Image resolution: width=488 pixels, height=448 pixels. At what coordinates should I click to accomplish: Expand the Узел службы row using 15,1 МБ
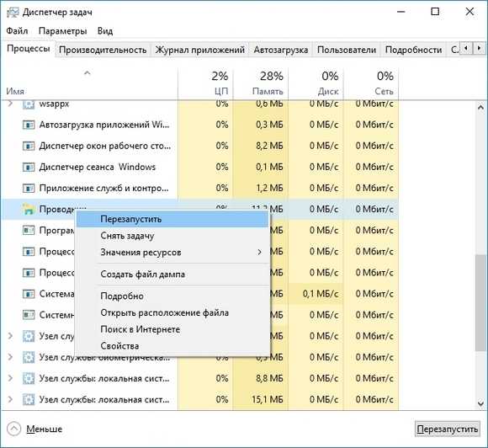pyautogui.click(x=10, y=399)
